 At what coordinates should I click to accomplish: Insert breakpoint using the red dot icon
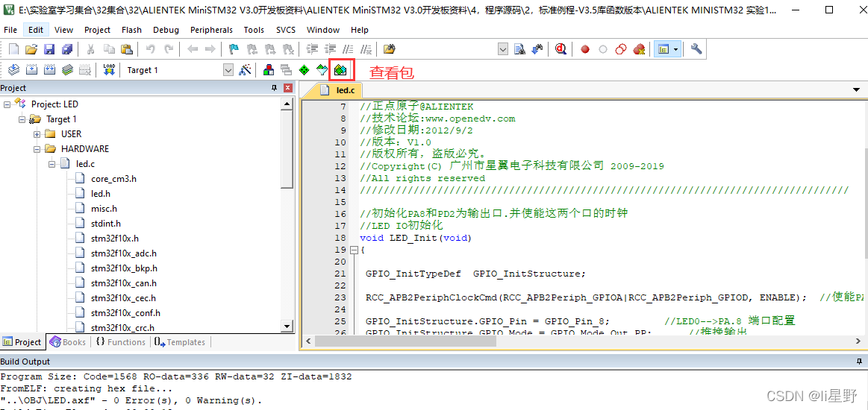[x=585, y=50]
